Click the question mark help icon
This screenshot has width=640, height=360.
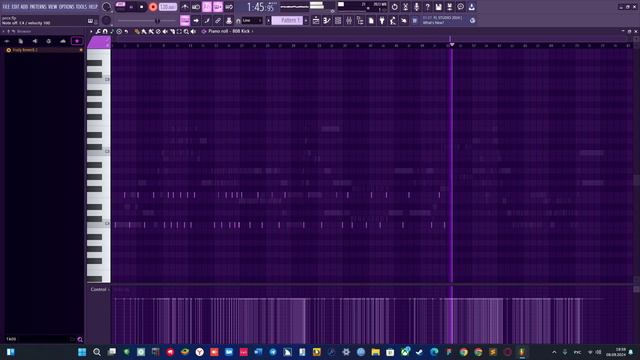click(427, 7)
